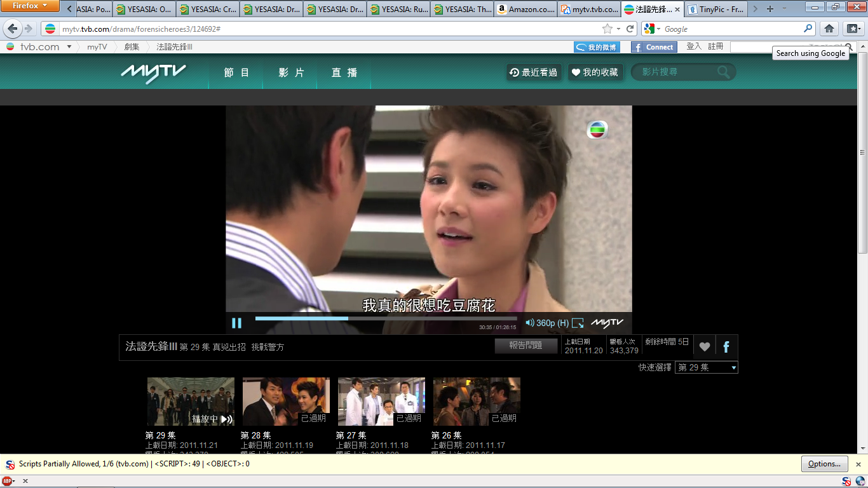
Task: Click the magnifier in the myTV search box
Action: (x=724, y=72)
